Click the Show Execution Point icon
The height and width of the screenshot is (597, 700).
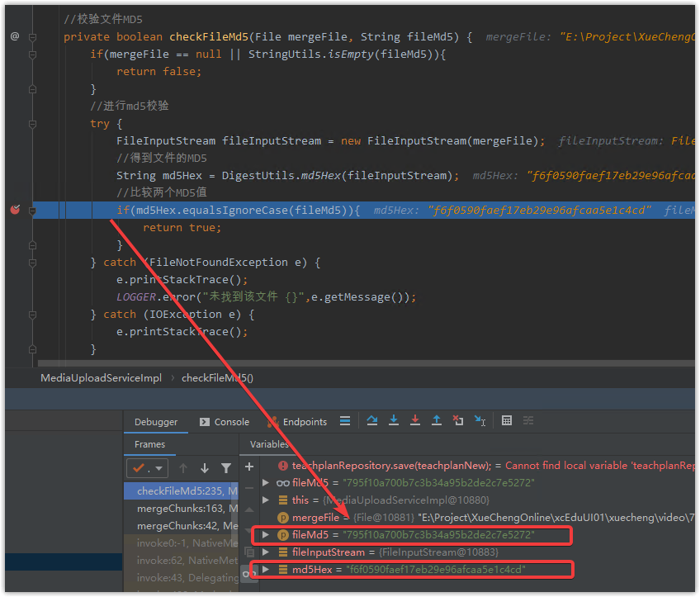(345, 421)
